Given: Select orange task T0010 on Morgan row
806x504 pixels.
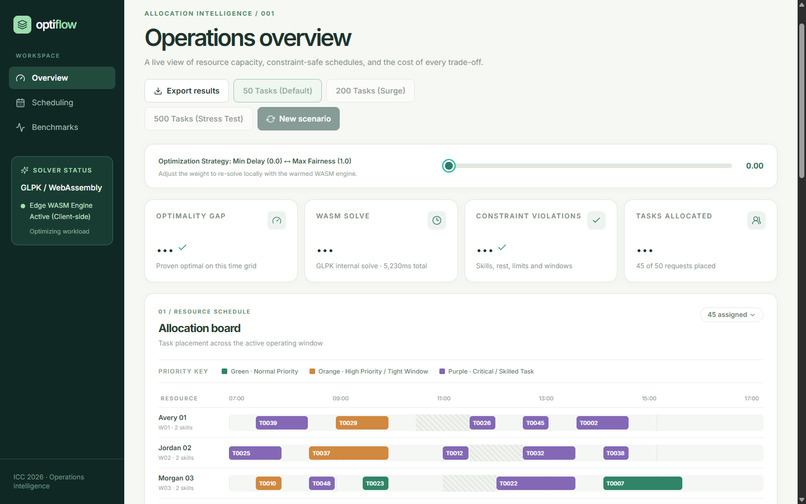Looking at the screenshot, I should (269, 483).
